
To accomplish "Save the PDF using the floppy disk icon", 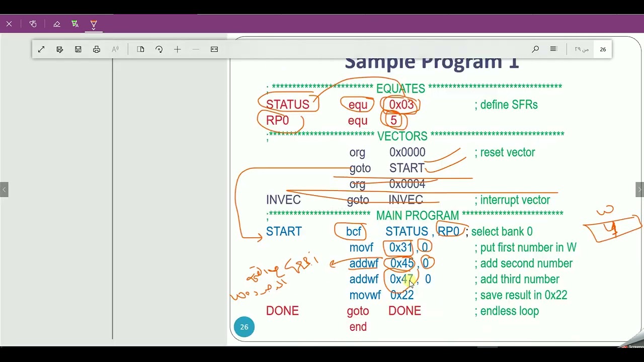I will tap(78, 49).
